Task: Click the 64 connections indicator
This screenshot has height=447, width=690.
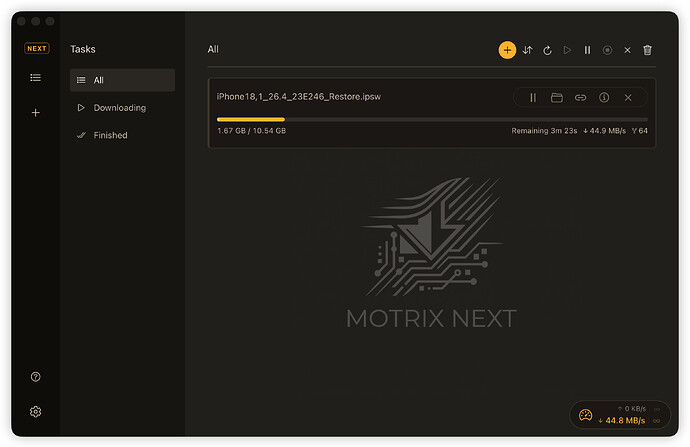Action: 639,131
